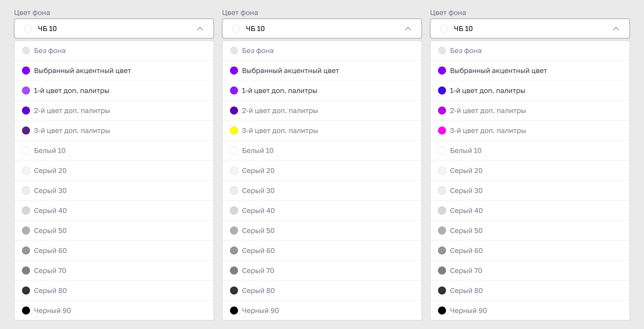Choose Без фона in the left list
Image resolution: width=644 pixels, height=329 pixels.
[114, 50]
